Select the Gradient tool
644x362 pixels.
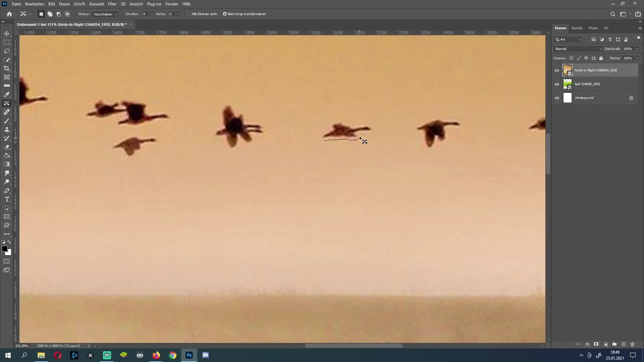click(x=7, y=164)
